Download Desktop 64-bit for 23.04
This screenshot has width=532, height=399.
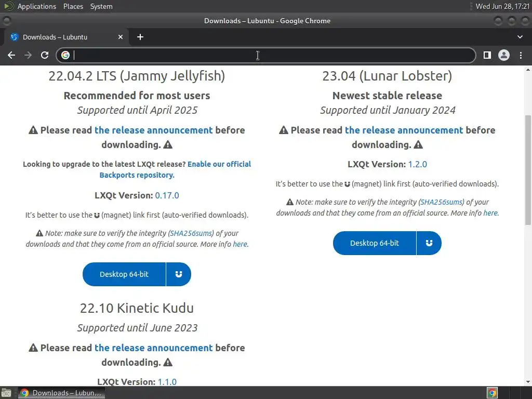375,243
